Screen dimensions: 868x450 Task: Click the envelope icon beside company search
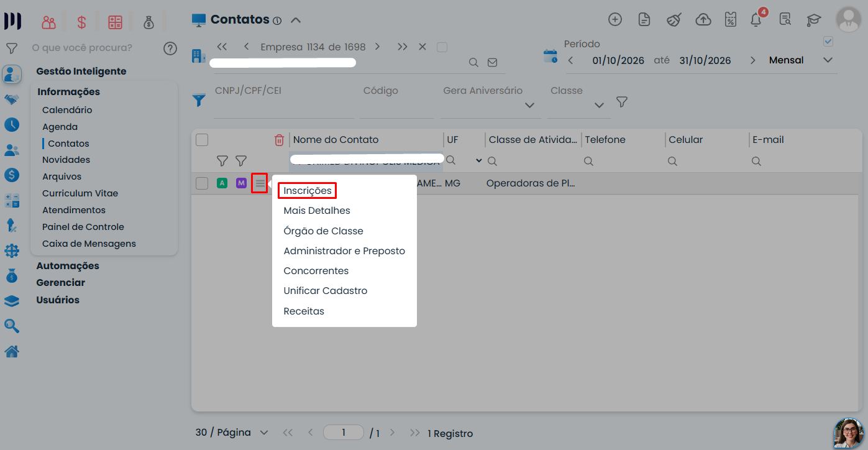click(x=493, y=62)
